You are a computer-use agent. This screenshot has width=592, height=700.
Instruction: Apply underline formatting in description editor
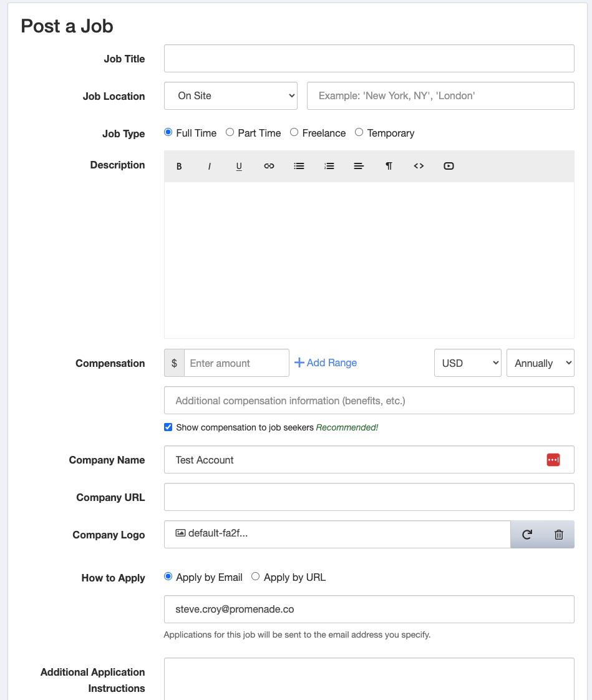coord(239,166)
